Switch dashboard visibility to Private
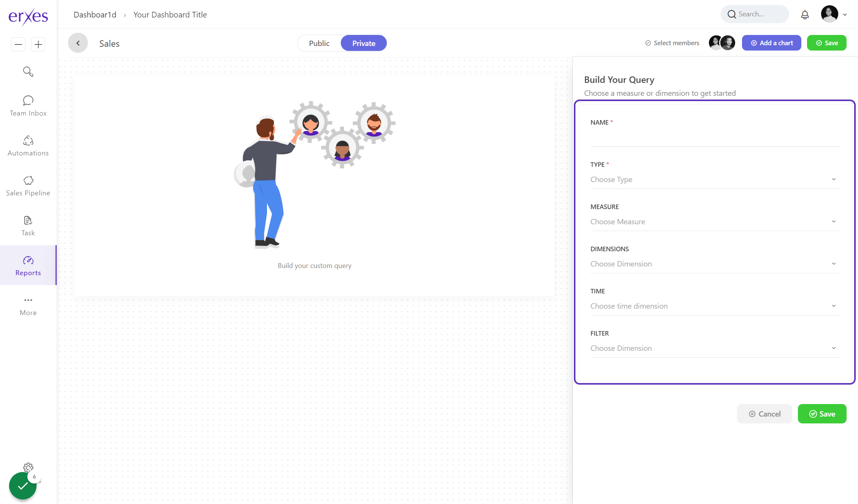 [364, 43]
